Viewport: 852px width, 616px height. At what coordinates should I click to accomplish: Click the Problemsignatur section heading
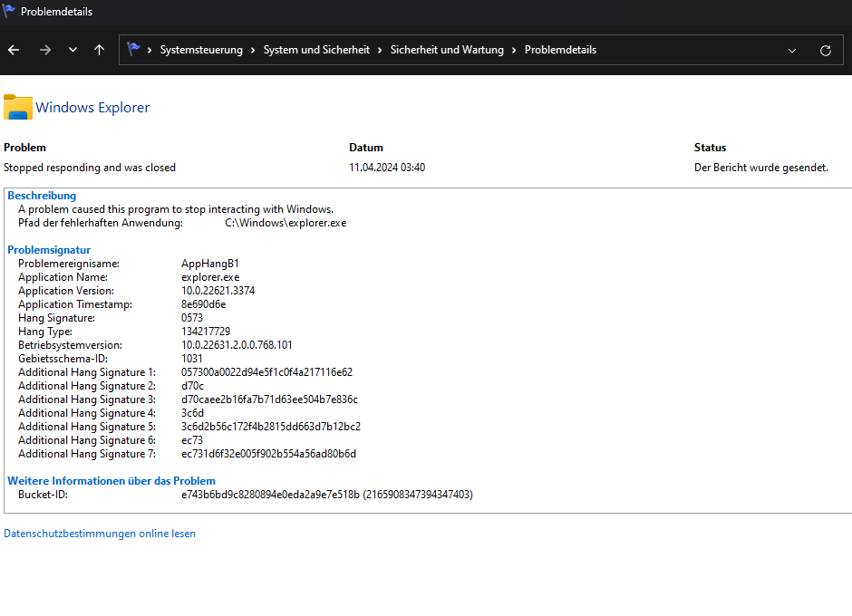click(49, 250)
